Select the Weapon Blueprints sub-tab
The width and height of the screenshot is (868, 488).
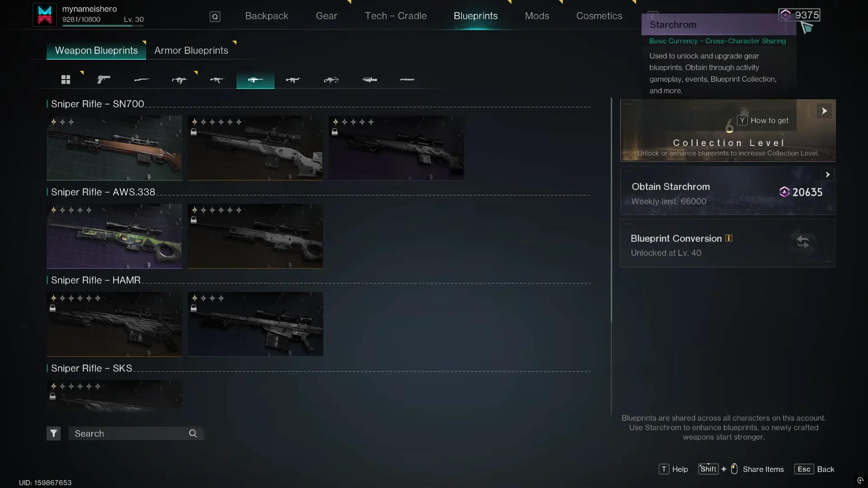[x=96, y=50]
